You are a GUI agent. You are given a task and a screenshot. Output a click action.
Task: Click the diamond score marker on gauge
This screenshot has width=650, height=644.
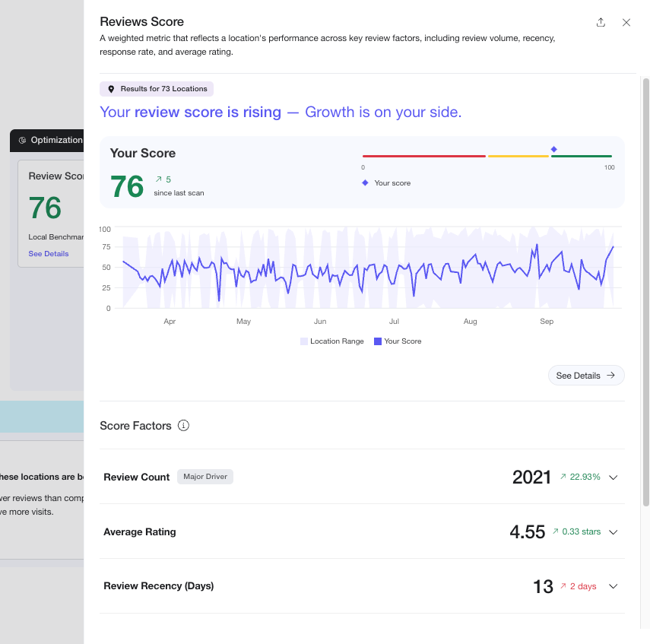pyautogui.click(x=553, y=149)
